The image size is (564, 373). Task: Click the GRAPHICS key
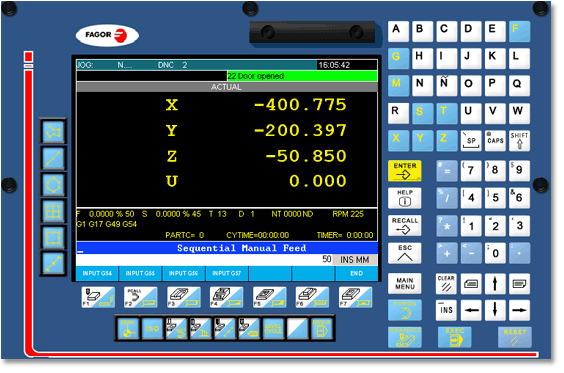coord(405,337)
